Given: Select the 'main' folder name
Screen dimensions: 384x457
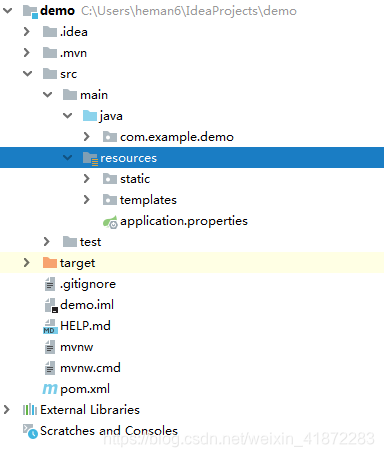Looking at the screenshot, I should click(x=94, y=95).
